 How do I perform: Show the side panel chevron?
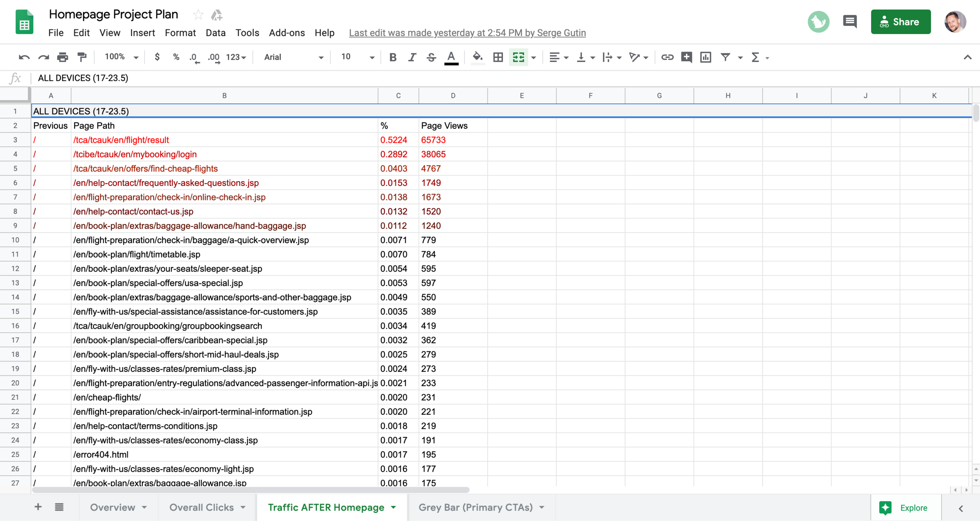coord(961,508)
